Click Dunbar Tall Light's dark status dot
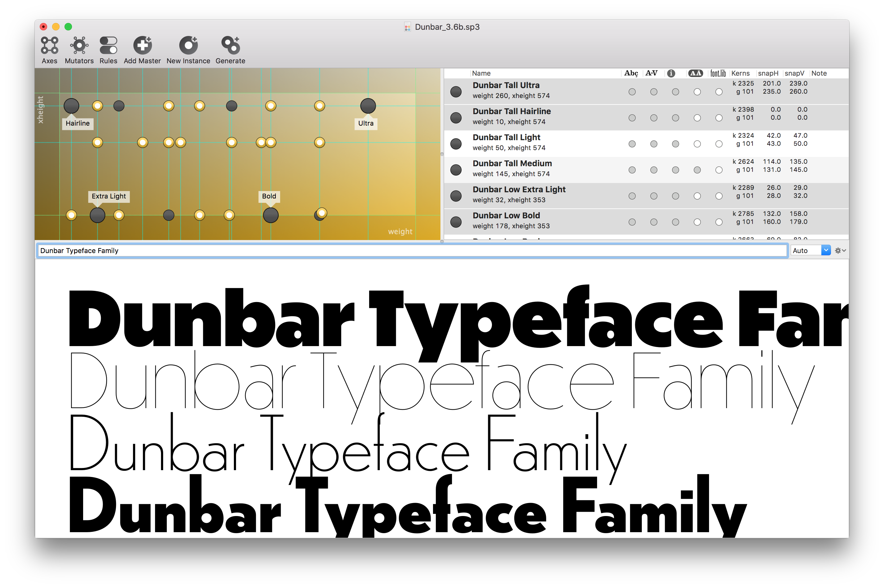The width and height of the screenshot is (884, 588). click(456, 144)
